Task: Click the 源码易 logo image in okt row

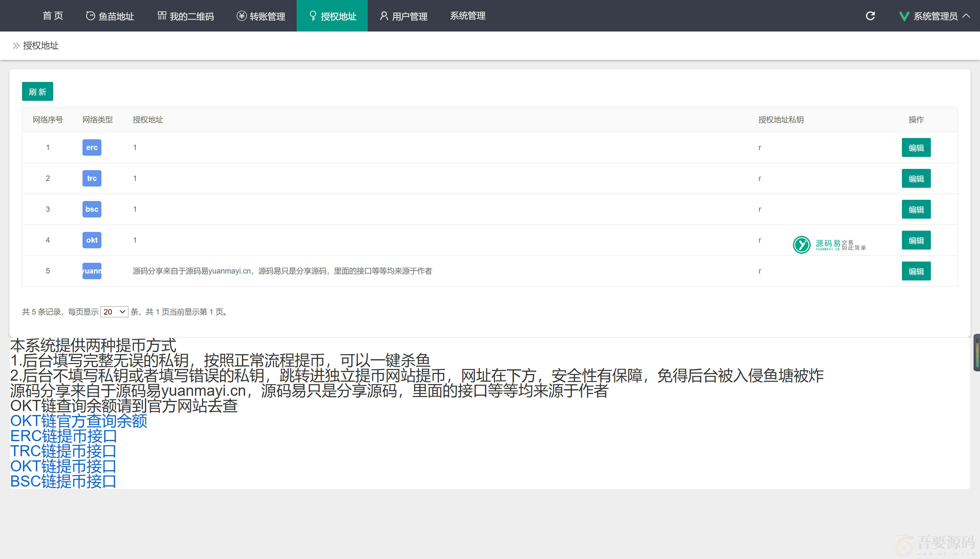Action: click(829, 245)
